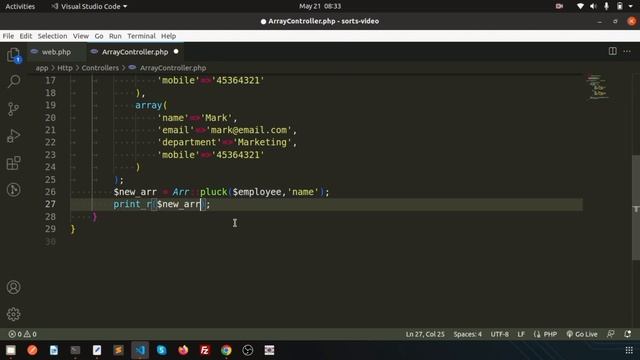This screenshot has height=360, width=640.
Task: Open the Explorer view in activity bar
Action: coord(13,55)
